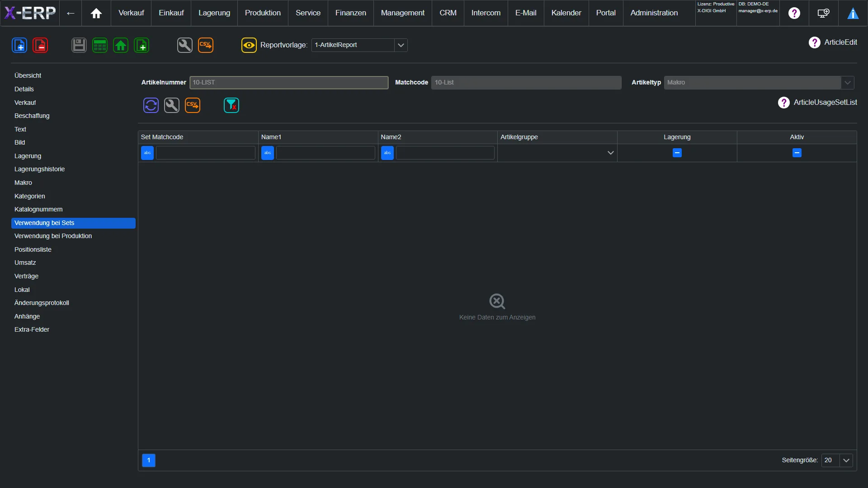868x488 pixels.
Task: Click the abc filter mode icon for Set Matchcode
Action: 147,153
